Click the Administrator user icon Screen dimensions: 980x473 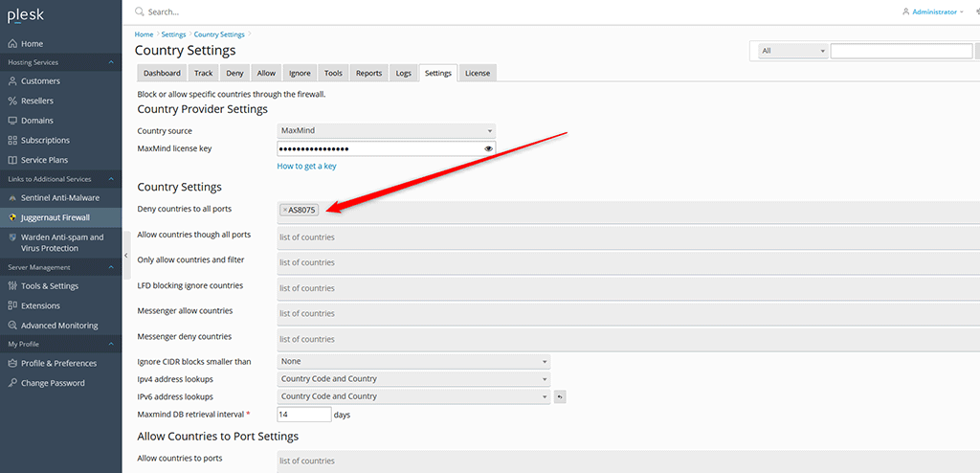(x=906, y=11)
